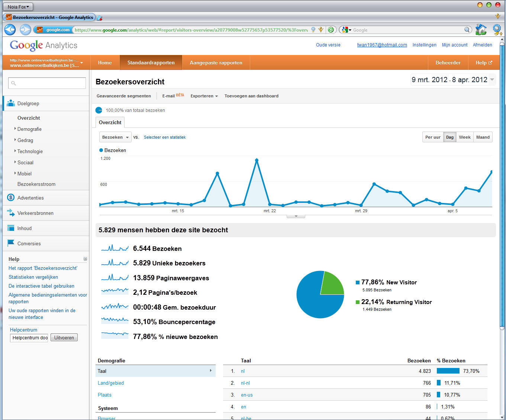506x420 pixels.
Task: Open Noia Fox menu button
Action: (18, 7)
